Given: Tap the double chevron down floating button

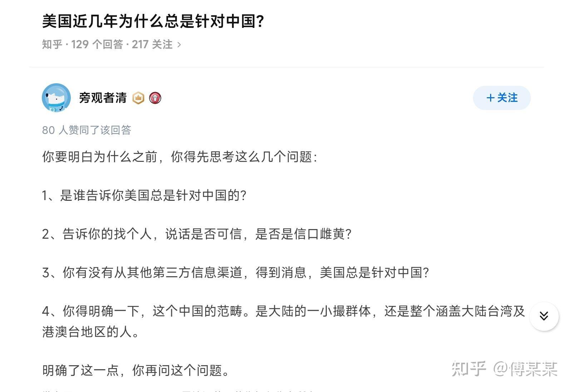Looking at the screenshot, I should pyautogui.click(x=544, y=316).
